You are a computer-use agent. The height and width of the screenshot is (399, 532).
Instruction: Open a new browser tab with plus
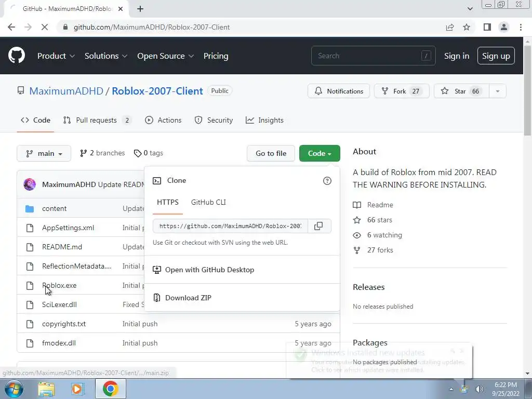[x=140, y=9]
